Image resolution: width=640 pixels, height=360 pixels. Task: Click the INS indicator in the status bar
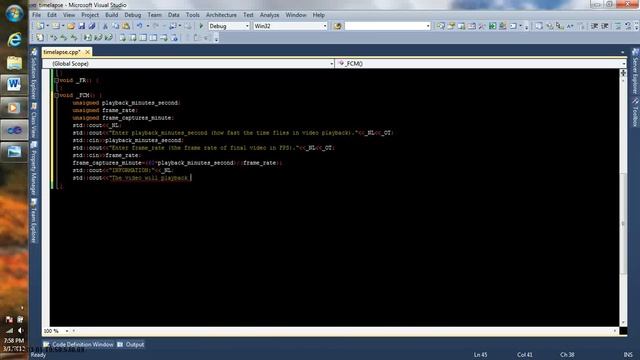click(x=628, y=355)
